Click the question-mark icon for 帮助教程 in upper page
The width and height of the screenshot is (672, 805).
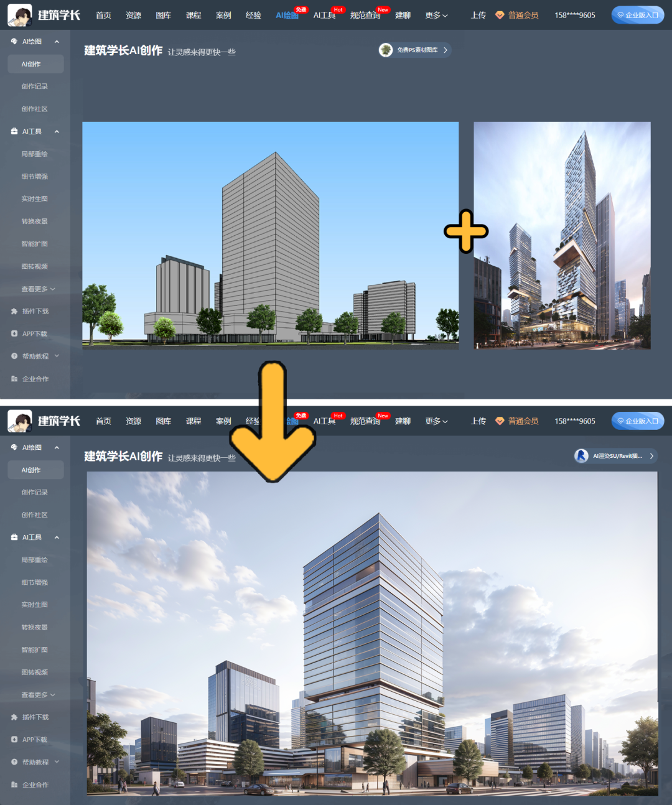pyautogui.click(x=14, y=356)
